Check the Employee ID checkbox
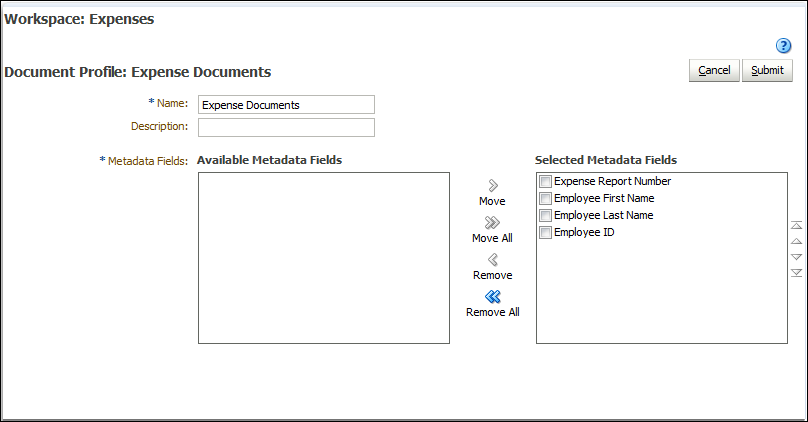808x422 pixels. click(x=545, y=232)
